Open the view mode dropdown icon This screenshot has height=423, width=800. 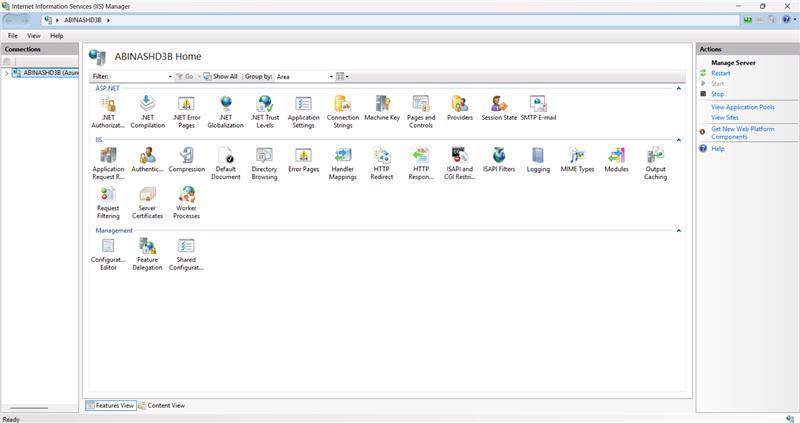(x=342, y=77)
